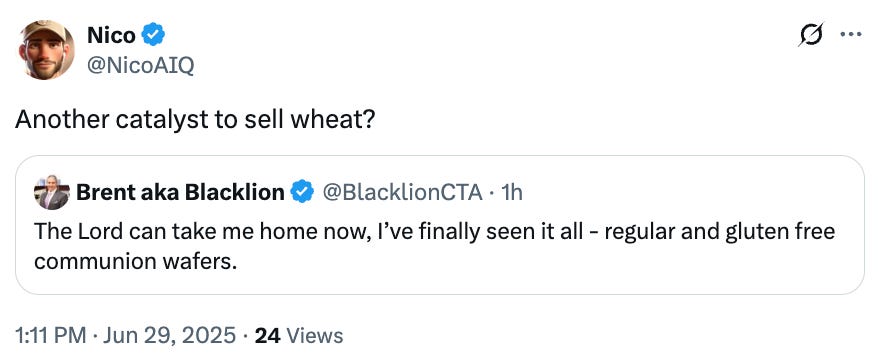Click the quoted tweet's '1h' timestamp

pyautogui.click(x=510, y=193)
